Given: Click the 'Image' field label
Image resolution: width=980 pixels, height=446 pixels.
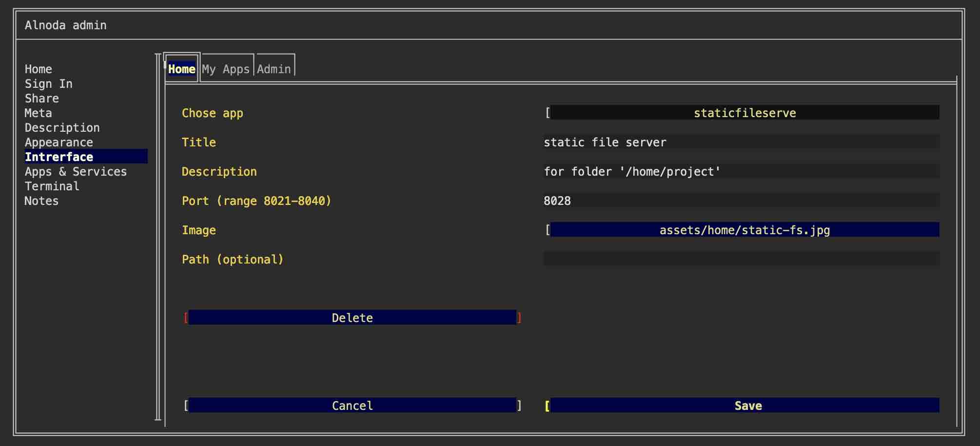Looking at the screenshot, I should point(199,230).
